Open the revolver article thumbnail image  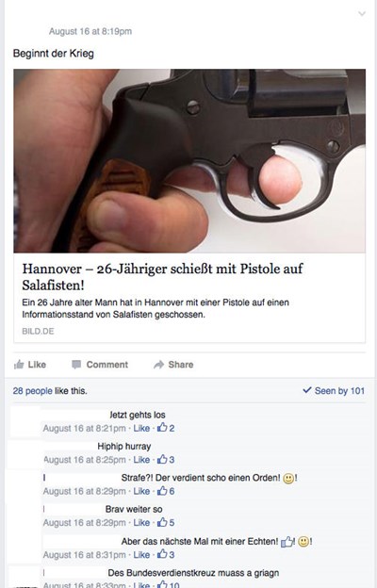pyautogui.click(x=189, y=160)
